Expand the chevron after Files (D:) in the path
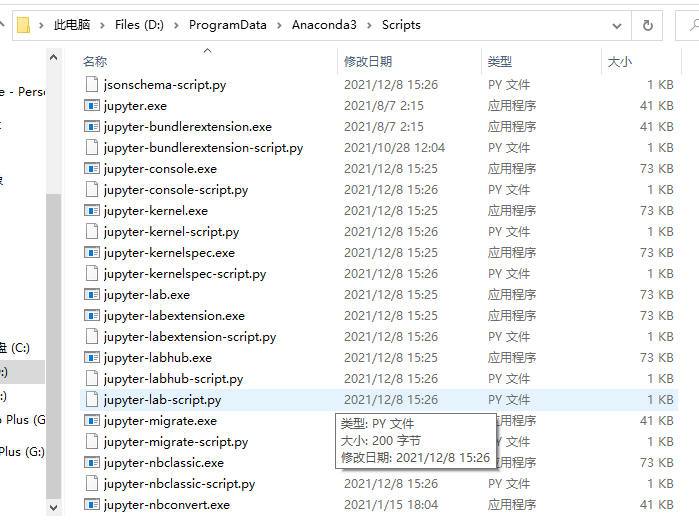Screen dimensions: 699x521 176,25
